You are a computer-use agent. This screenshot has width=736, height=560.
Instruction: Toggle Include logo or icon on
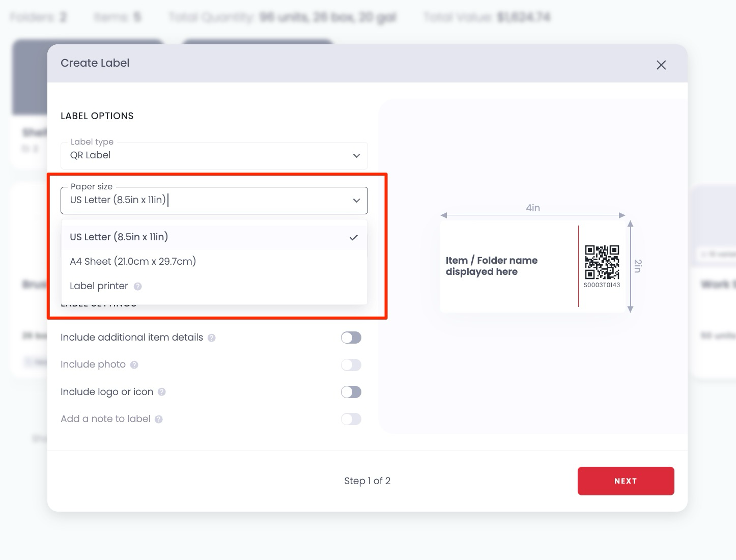click(x=351, y=392)
